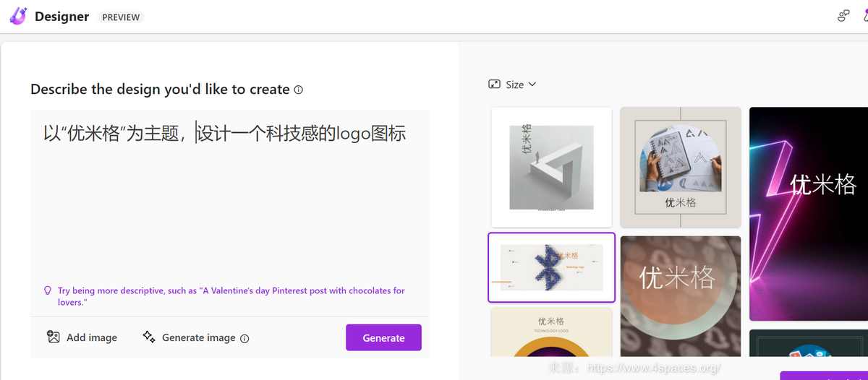The width and height of the screenshot is (868, 380).
Task: Select the blue Bluetooth symbol design
Action: [551, 267]
